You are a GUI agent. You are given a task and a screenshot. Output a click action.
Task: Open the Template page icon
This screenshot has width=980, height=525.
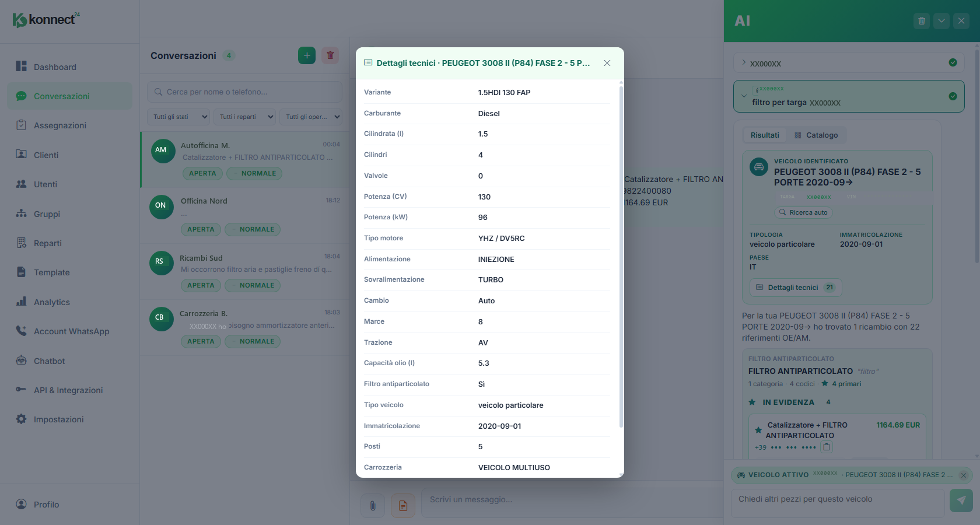pos(22,272)
